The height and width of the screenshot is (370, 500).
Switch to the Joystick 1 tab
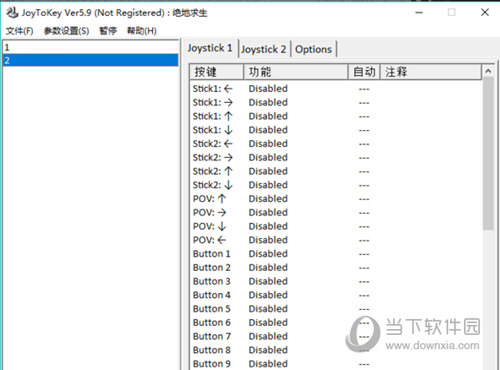click(x=210, y=48)
